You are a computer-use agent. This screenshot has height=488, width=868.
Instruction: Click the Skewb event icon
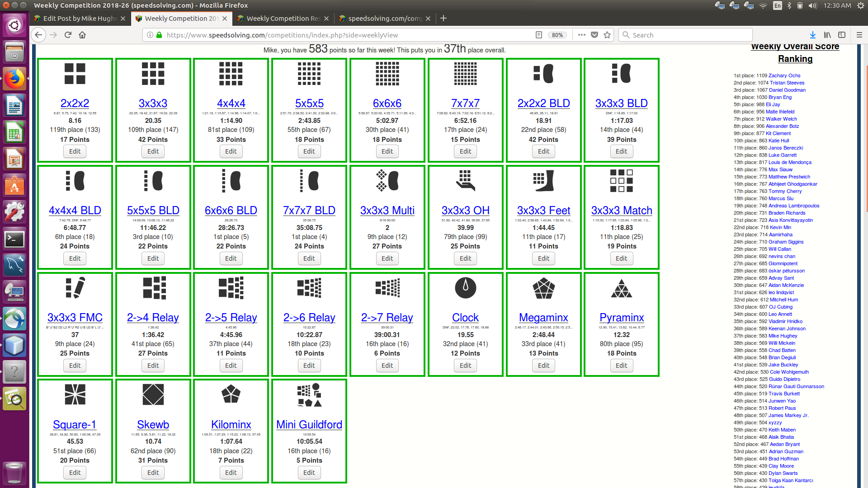153,394
